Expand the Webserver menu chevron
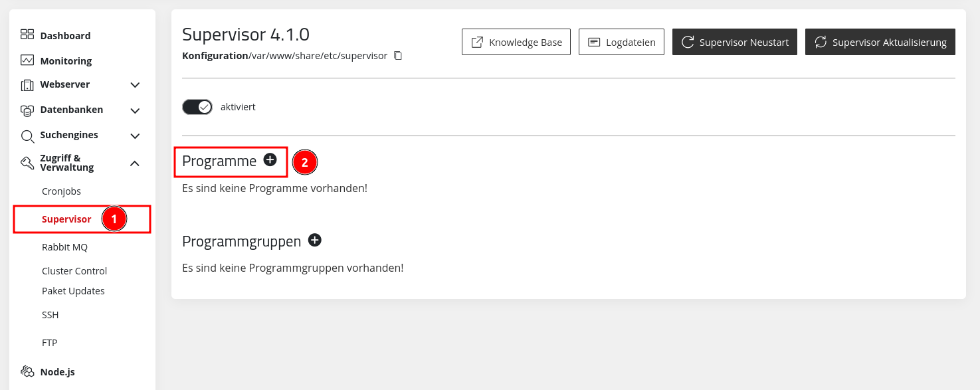Viewport: 980px width, 390px height. point(135,85)
